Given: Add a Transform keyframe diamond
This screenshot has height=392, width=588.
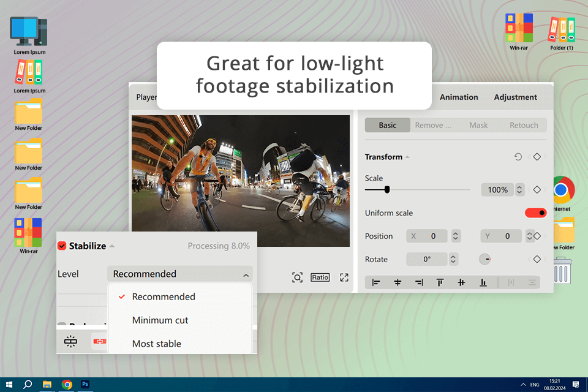Looking at the screenshot, I should pyautogui.click(x=537, y=157).
